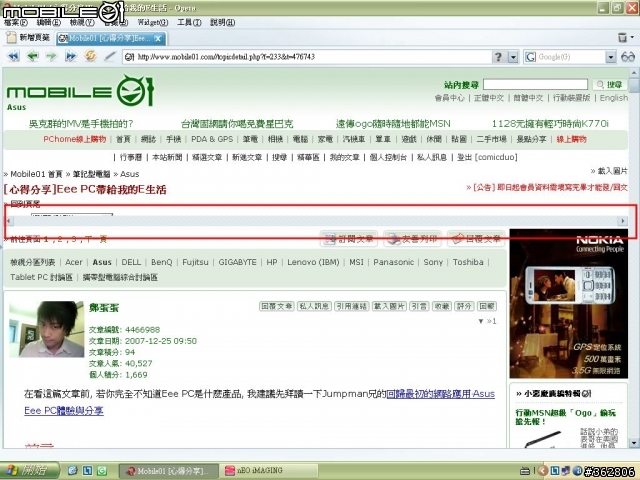
Task: Click the 友善列印 print button
Action: click(413, 239)
